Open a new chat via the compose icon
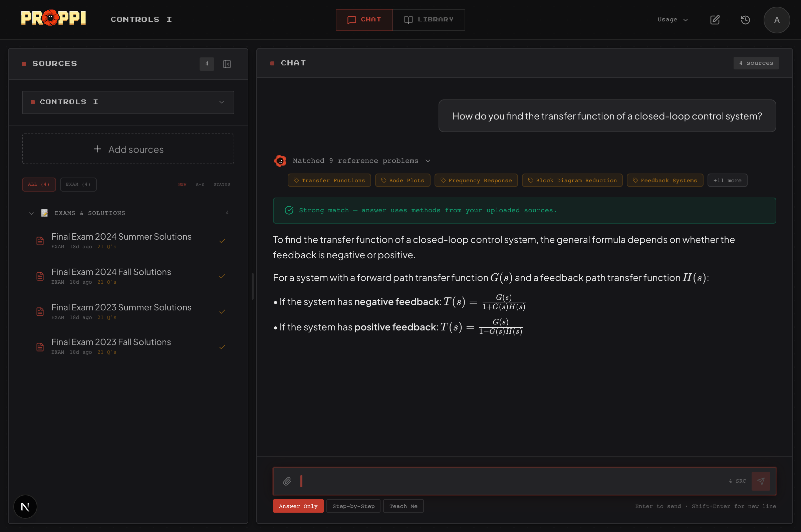Screen dimensions: 801x532 point(715,20)
